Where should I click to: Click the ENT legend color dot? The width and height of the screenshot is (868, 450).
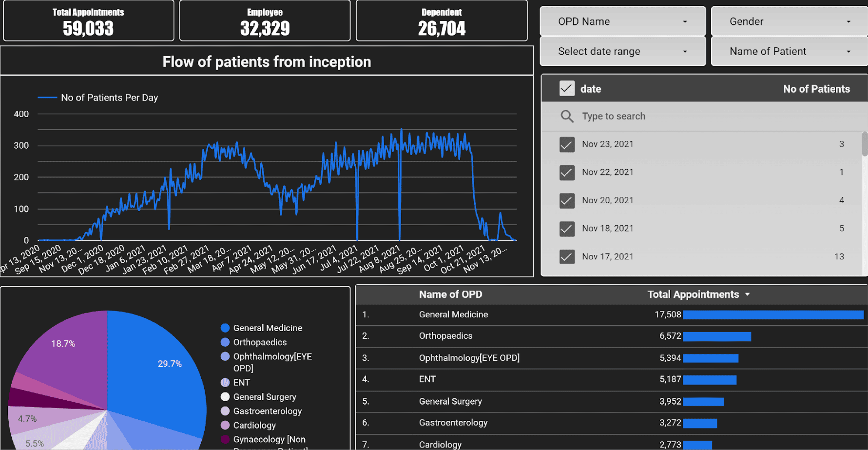225,383
